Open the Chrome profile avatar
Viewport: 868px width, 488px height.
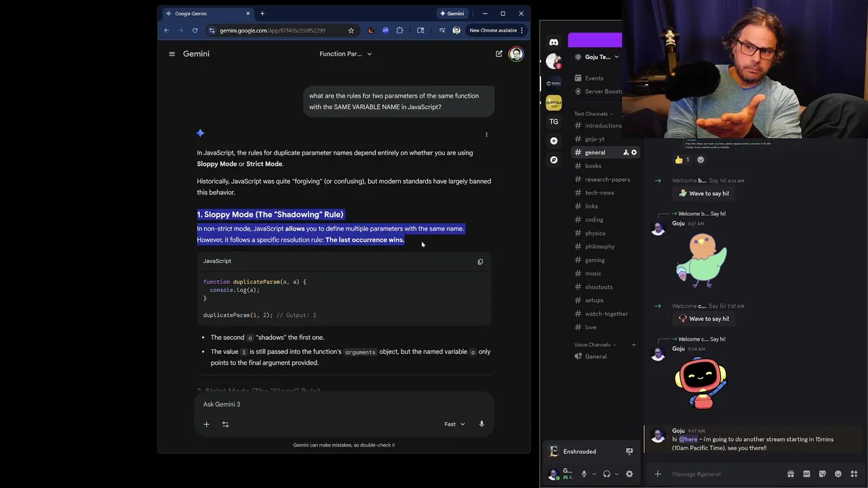click(456, 30)
